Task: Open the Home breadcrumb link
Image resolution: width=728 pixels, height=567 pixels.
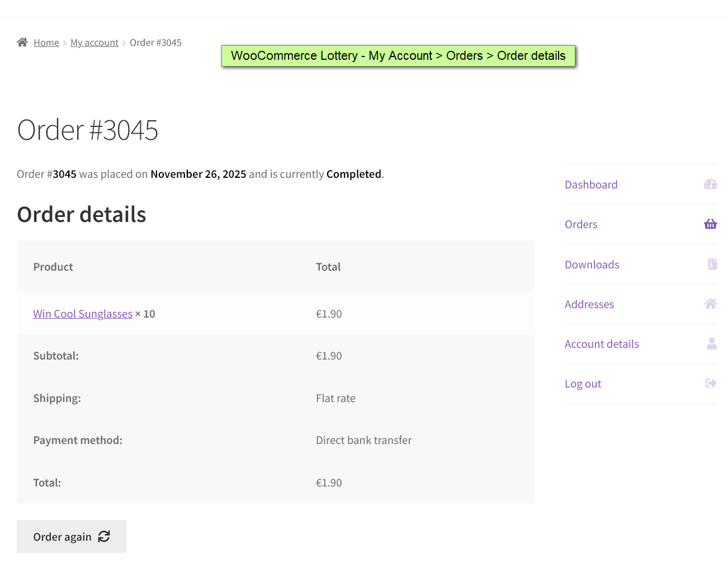Action: [46, 42]
